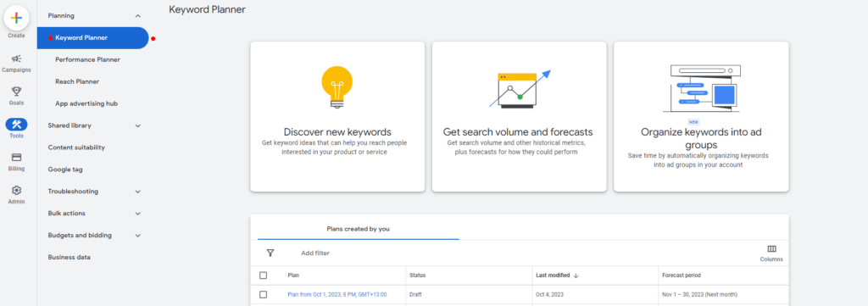The image size is (868, 306).
Task: Expand the Shared library section
Action: 138,125
